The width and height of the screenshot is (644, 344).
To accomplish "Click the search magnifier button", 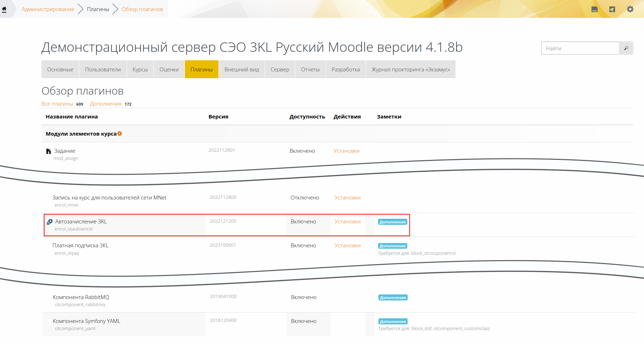I will [x=626, y=48].
